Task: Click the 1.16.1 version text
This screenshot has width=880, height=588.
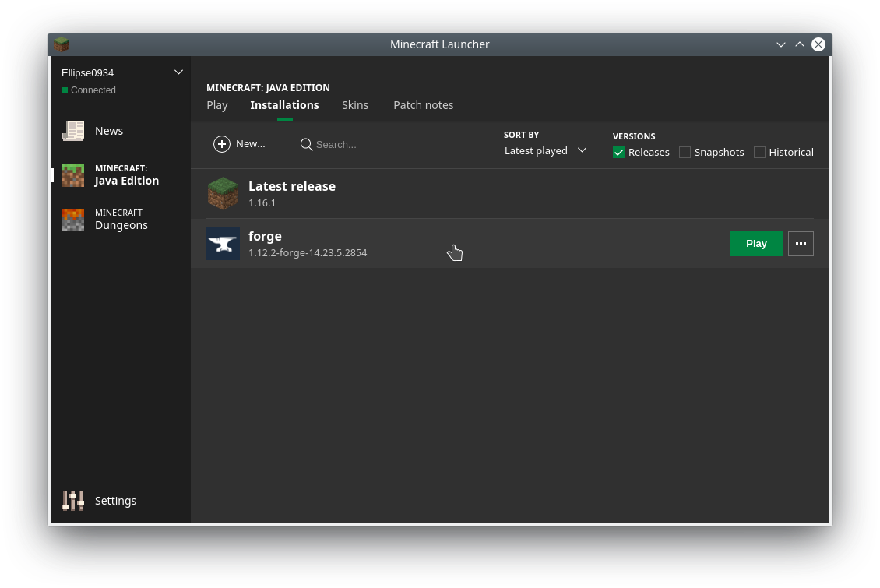Action: click(x=262, y=203)
